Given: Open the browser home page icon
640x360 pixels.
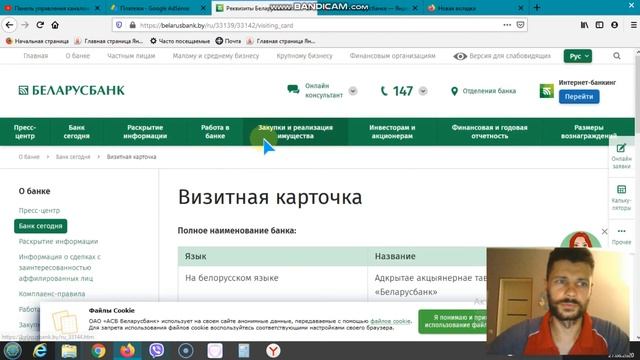Looking at the screenshot, I should click(55, 25).
